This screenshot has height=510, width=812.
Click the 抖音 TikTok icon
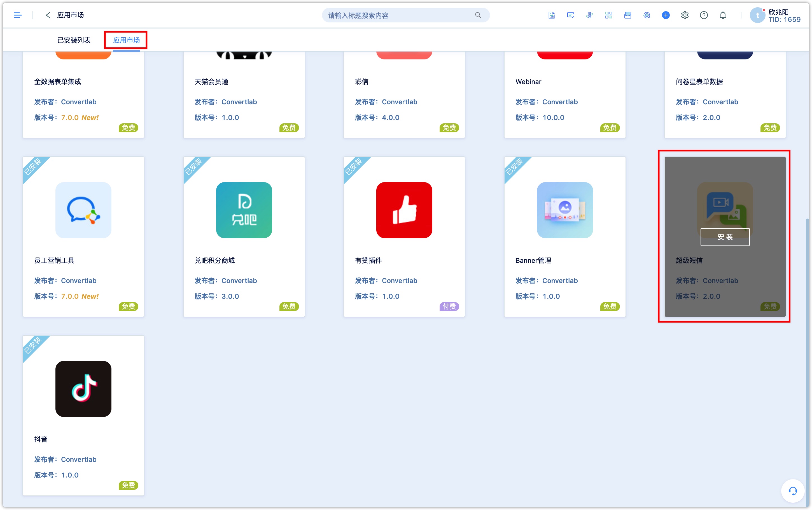click(x=83, y=389)
